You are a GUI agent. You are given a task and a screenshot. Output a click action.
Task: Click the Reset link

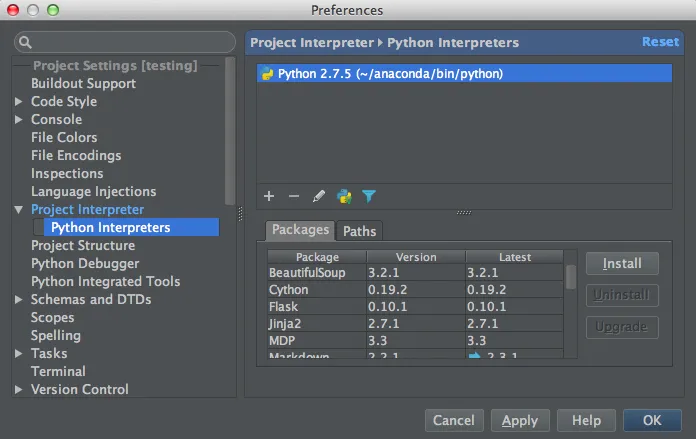[x=659, y=42]
